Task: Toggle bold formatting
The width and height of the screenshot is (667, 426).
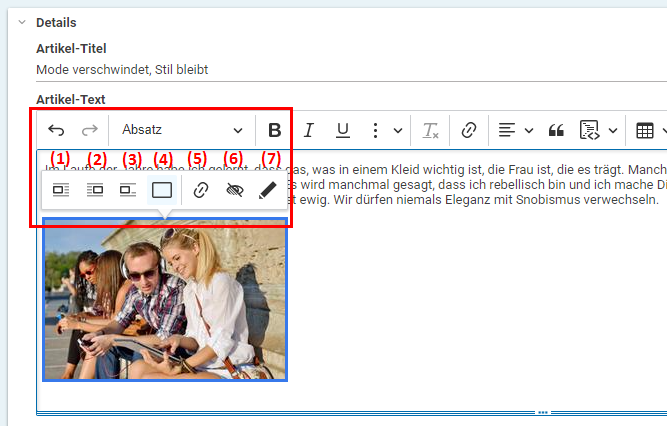Action: 275,130
